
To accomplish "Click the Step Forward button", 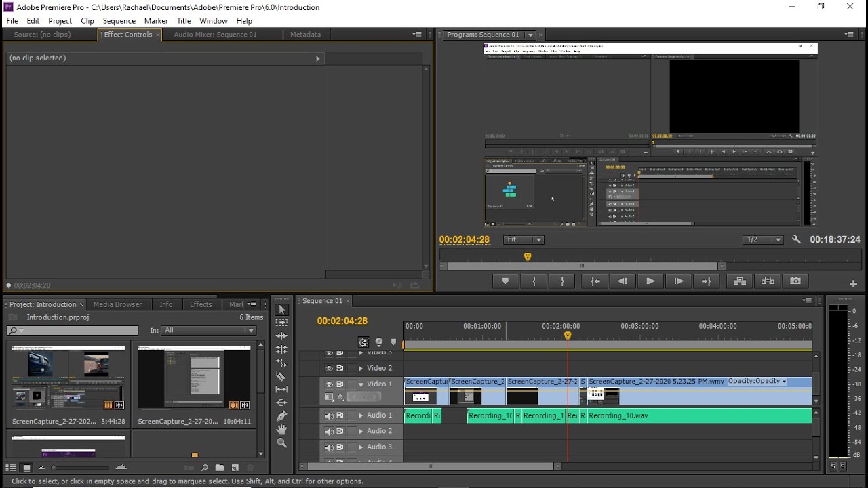I will (x=679, y=281).
